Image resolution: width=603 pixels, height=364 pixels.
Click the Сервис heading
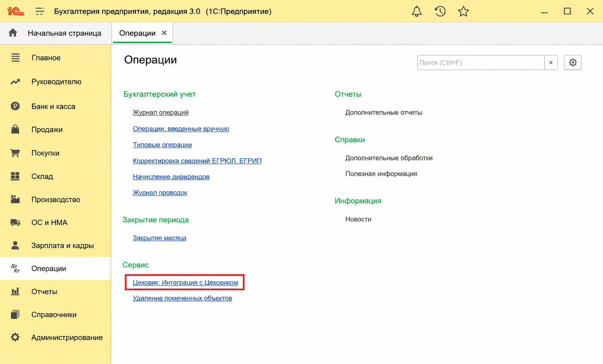tap(136, 265)
